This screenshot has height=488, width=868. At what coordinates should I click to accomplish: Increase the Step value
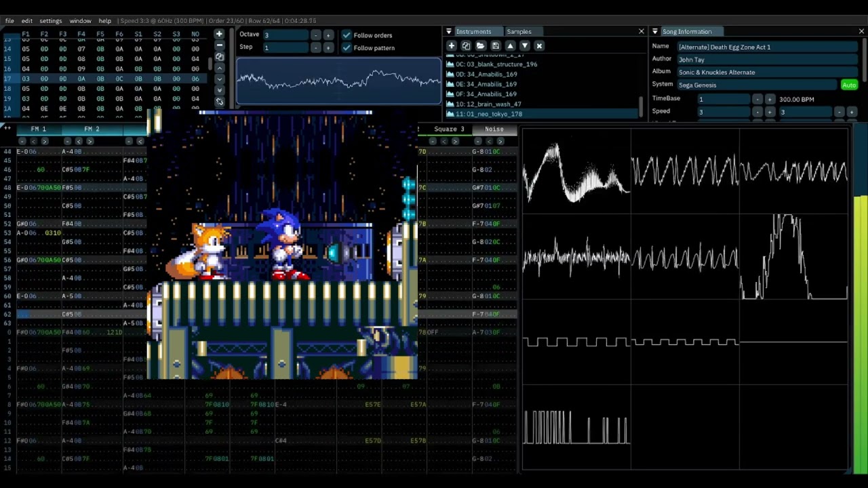pos(328,48)
